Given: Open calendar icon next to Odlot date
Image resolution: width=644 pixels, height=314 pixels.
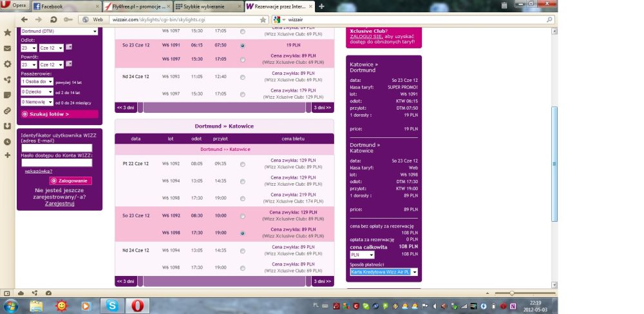Looking at the screenshot, I should tap(69, 47).
